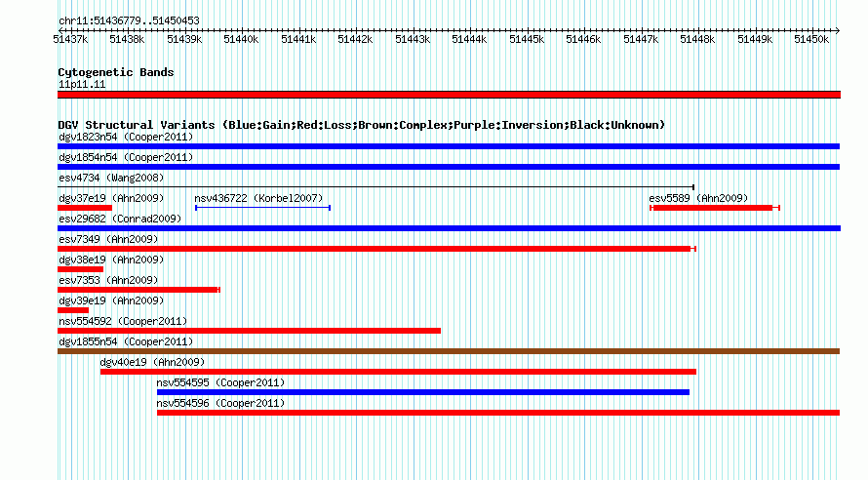The width and height of the screenshot is (868, 480).
Task: Select the nsv436722 thin blue feature line
Action: 263,208
